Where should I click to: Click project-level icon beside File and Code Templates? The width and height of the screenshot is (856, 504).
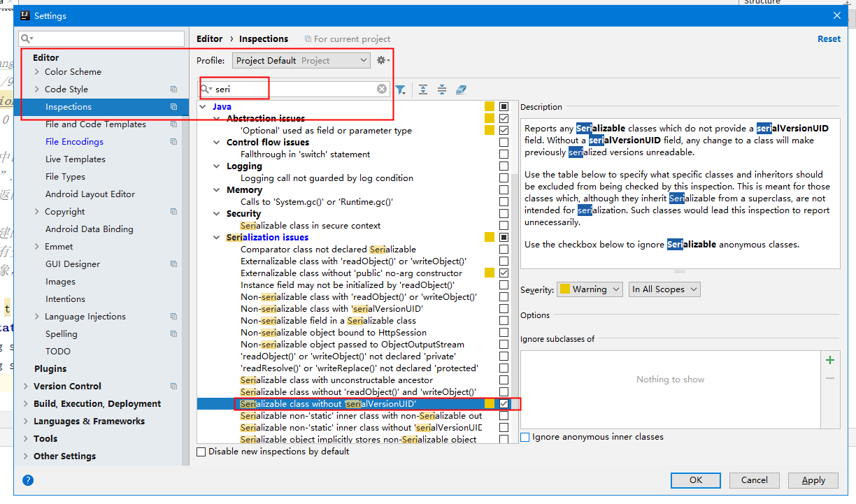point(173,124)
